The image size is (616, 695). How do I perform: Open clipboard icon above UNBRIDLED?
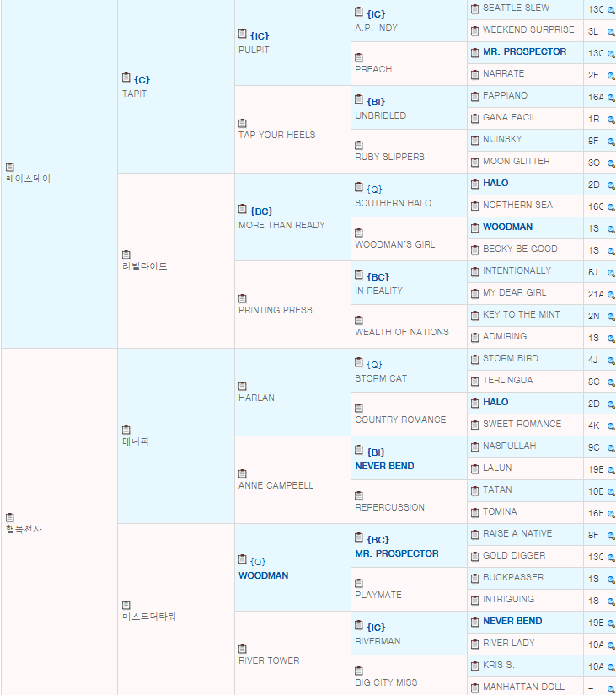(x=359, y=99)
